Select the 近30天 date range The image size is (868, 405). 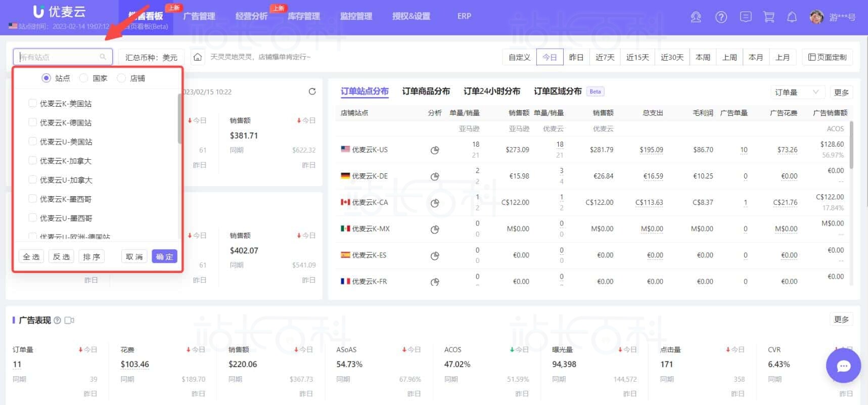pos(672,57)
